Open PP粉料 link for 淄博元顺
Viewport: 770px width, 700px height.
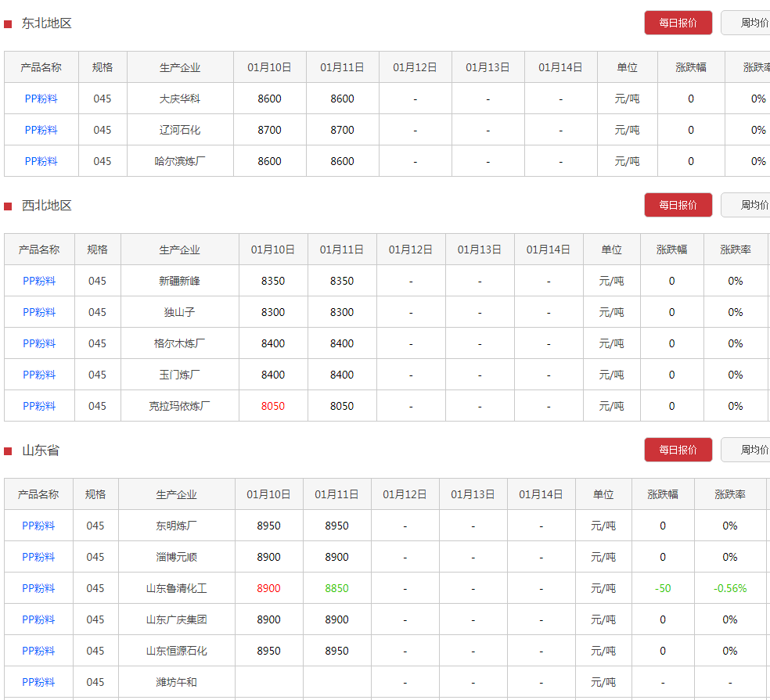click(38, 557)
